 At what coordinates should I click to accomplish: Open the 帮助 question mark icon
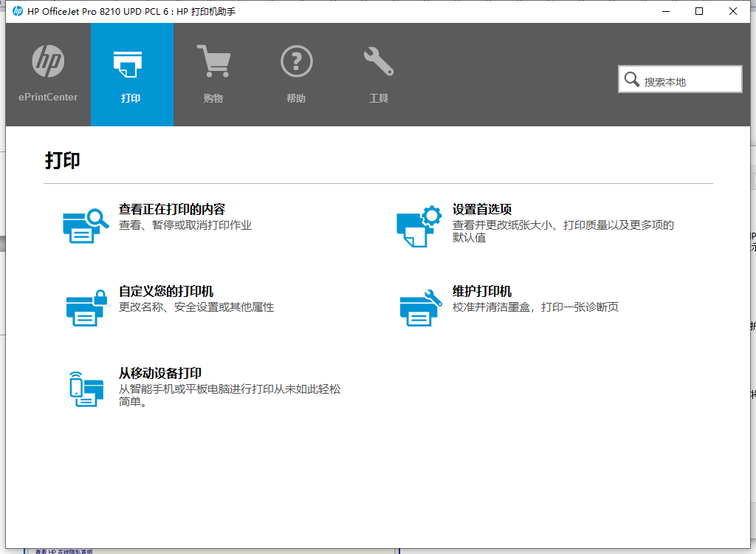click(297, 61)
